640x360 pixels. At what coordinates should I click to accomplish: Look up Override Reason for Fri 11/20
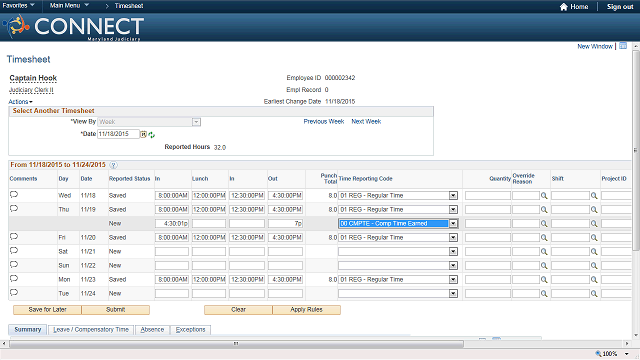click(x=544, y=238)
